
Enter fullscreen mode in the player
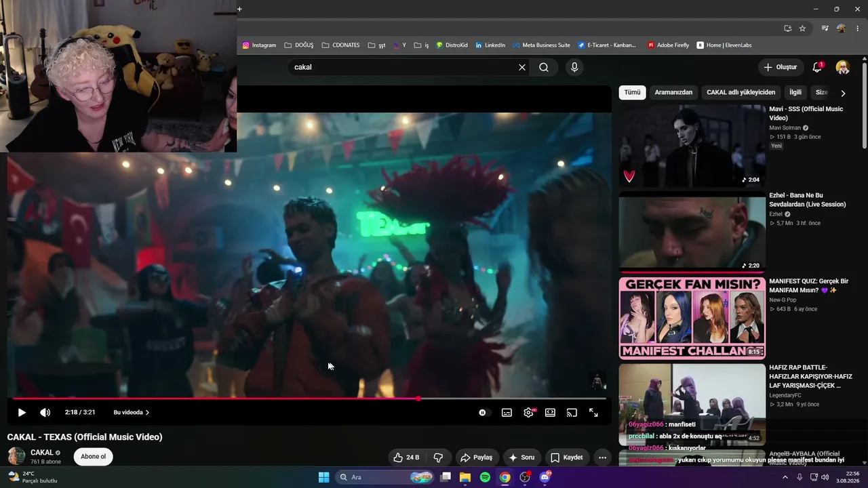click(593, 412)
